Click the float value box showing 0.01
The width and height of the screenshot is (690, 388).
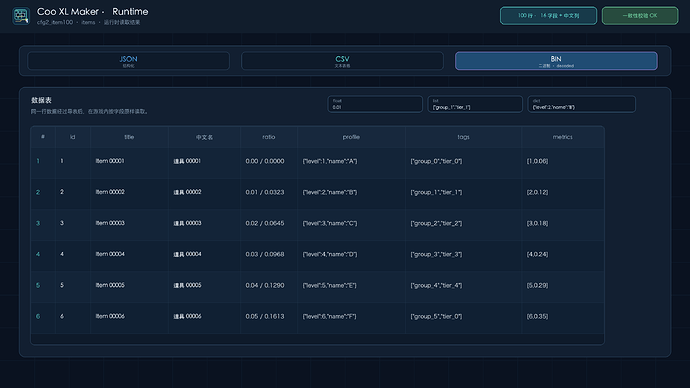click(375, 104)
